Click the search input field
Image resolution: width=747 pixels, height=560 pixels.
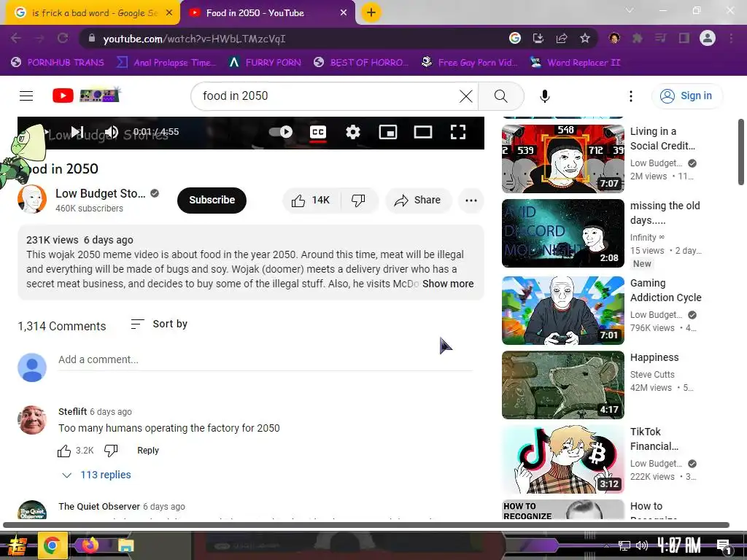click(x=329, y=96)
